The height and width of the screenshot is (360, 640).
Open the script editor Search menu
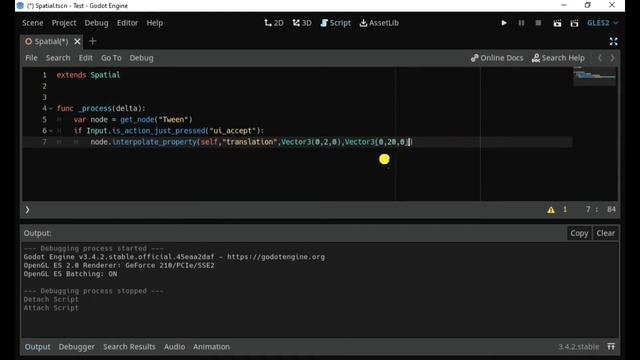coord(58,58)
